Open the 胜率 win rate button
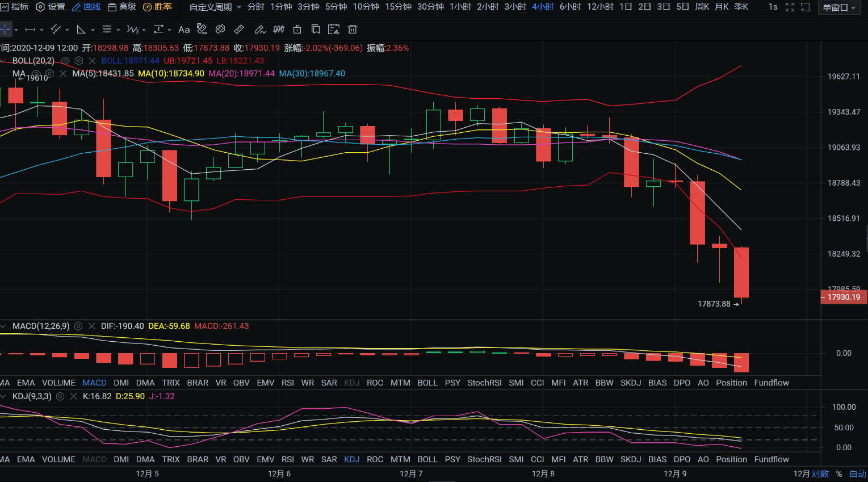 pyautogui.click(x=157, y=7)
